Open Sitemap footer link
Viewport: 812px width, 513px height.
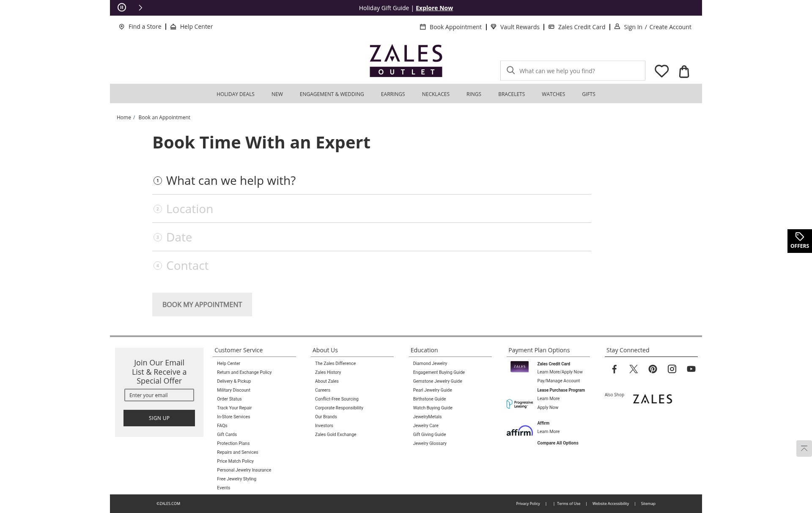[648, 504]
